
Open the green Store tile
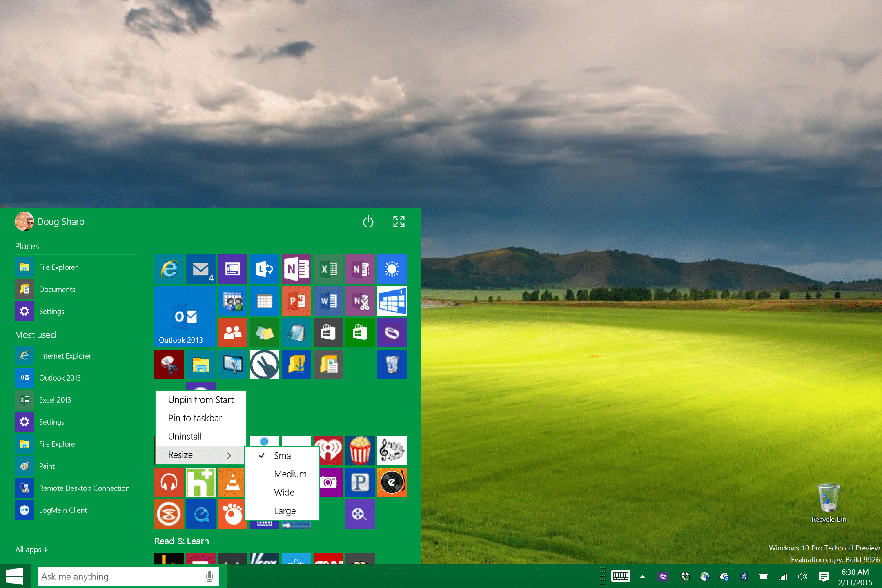click(360, 333)
